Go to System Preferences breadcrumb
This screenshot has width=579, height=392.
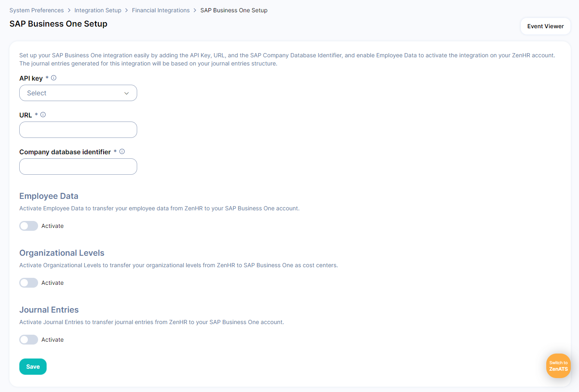click(36, 10)
